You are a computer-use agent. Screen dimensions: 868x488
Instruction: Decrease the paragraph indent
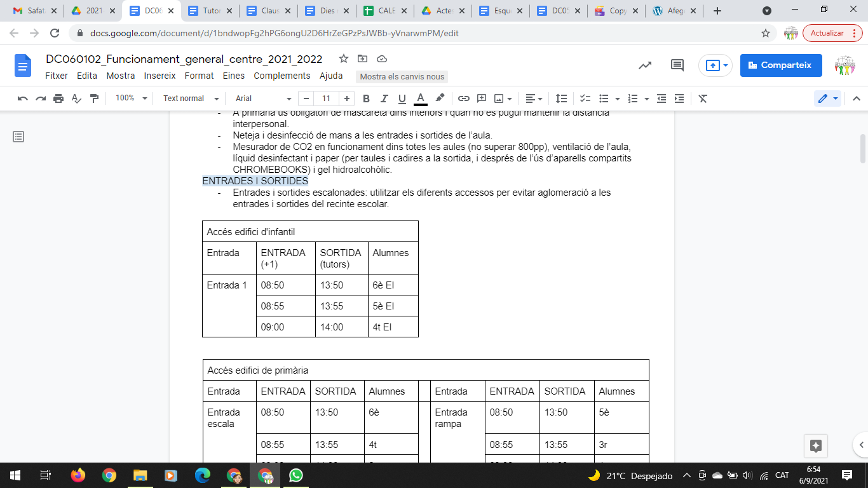click(661, 98)
